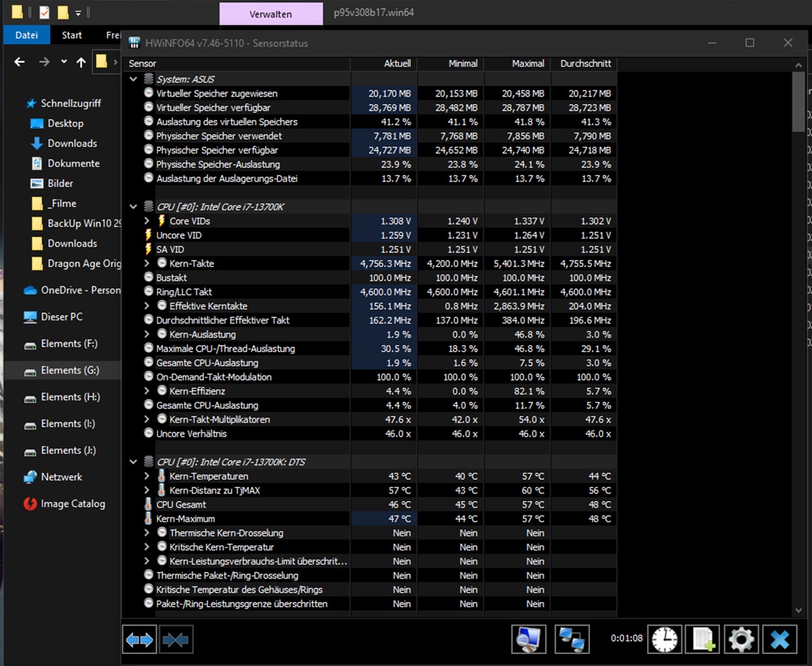
Task: Collapse the CPU i7-13700K: DTS group
Action: coord(133,462)
